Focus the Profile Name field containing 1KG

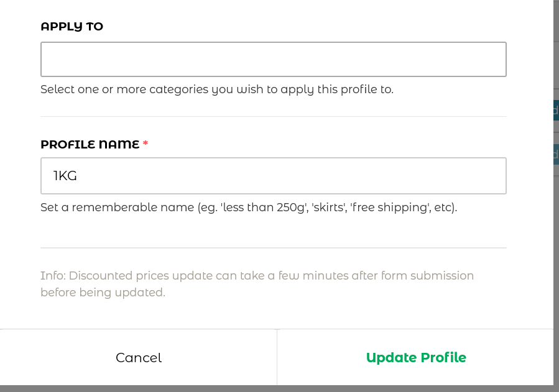274,176
